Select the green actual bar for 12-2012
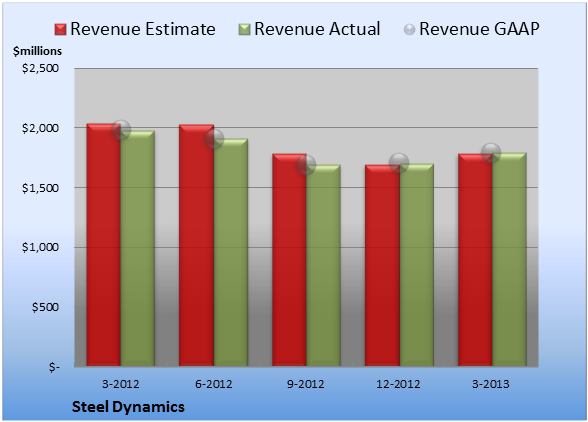The width and height of the screenshot is (588, 422). [416, 265]
